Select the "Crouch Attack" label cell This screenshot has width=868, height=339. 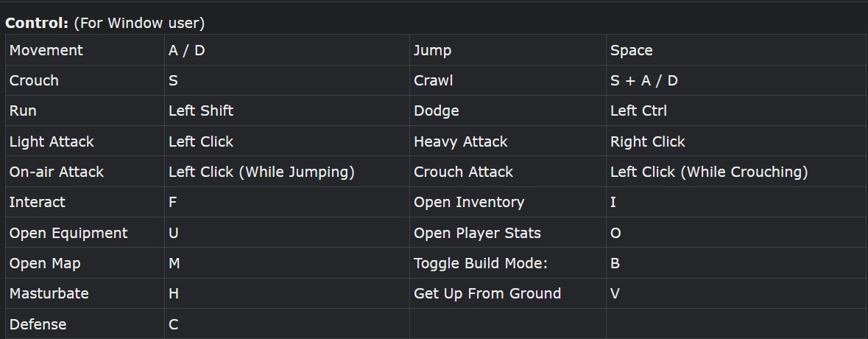[x=464, y=172]
